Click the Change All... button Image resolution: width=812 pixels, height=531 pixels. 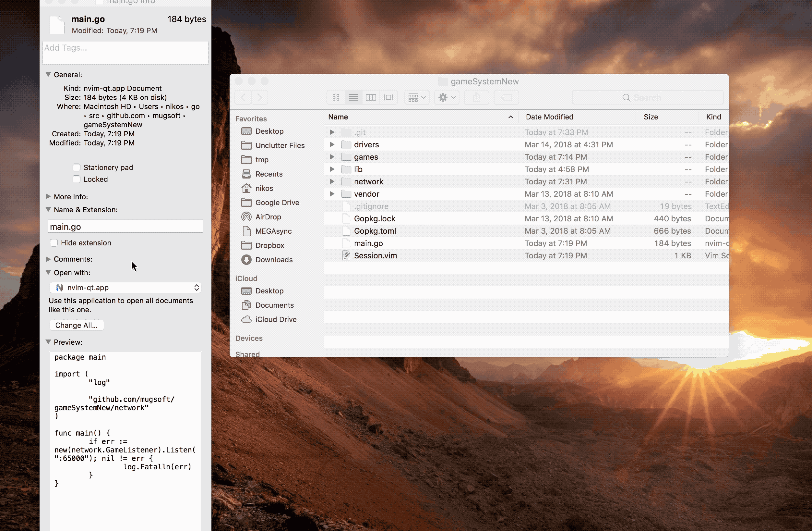[x=77, y=325]
